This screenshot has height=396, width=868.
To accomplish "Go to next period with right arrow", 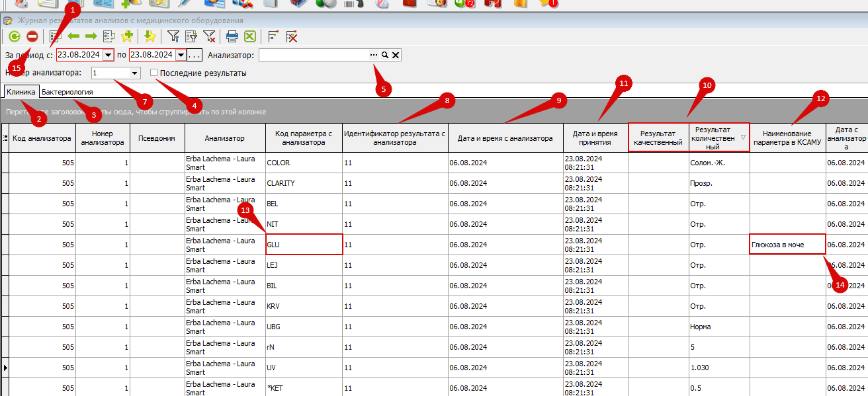I will click(x=91, y=37).
